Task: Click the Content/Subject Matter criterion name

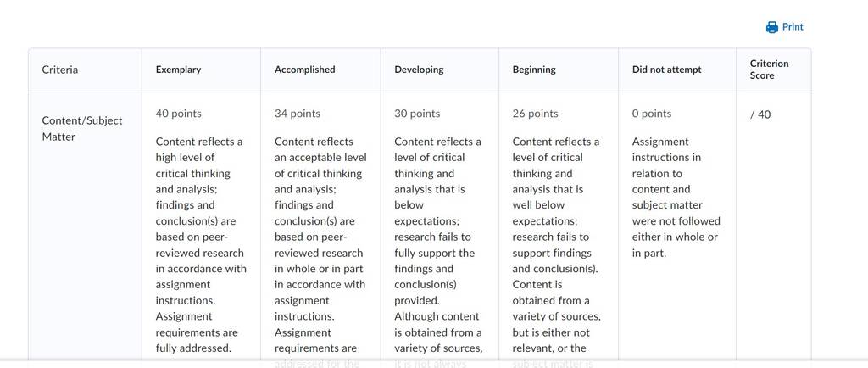Action: pyautogui.click(x=82, y=128)
